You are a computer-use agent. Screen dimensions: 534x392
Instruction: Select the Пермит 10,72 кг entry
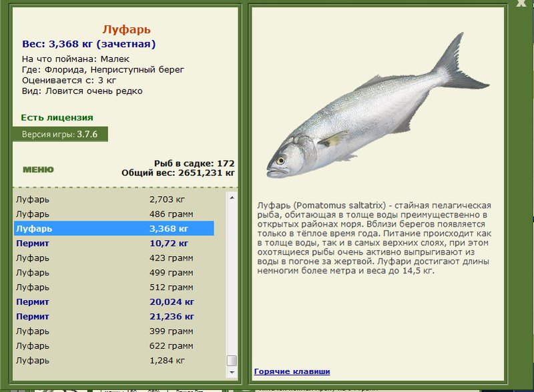click(114, 243)
